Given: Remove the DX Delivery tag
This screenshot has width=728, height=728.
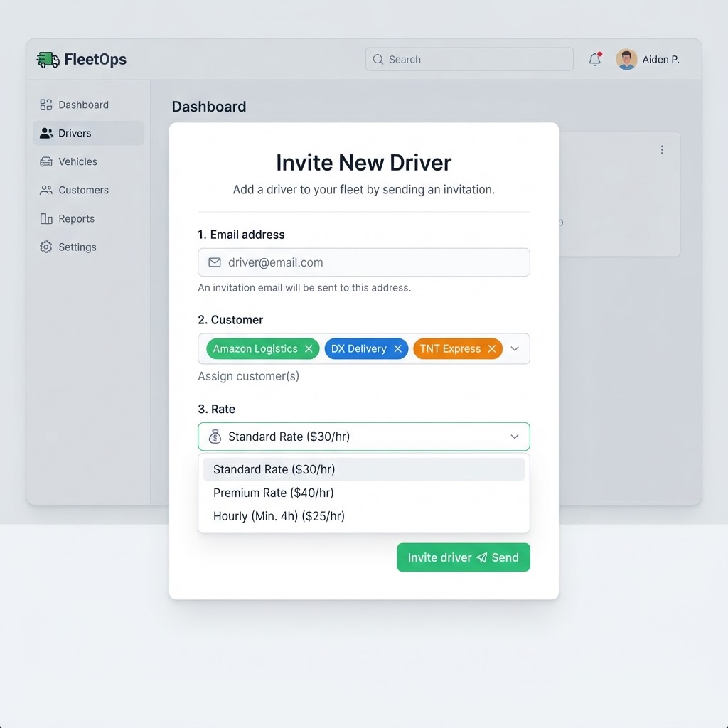Looking at the screenshot, I should tap(397, 348).
